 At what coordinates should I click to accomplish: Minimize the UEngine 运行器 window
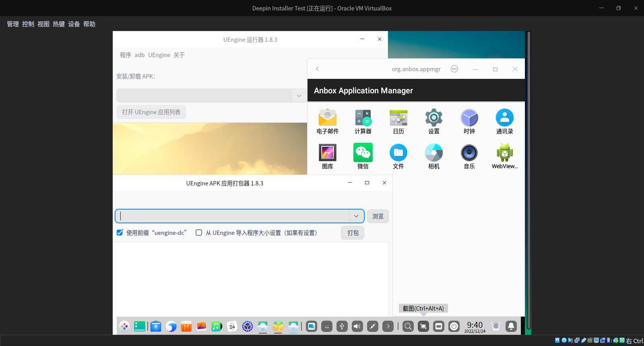[362, 39]
